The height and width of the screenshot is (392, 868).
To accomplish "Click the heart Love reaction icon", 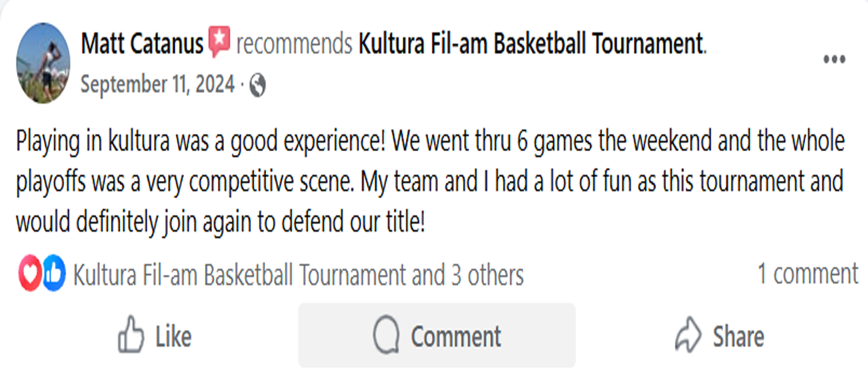I will (29, 273).
